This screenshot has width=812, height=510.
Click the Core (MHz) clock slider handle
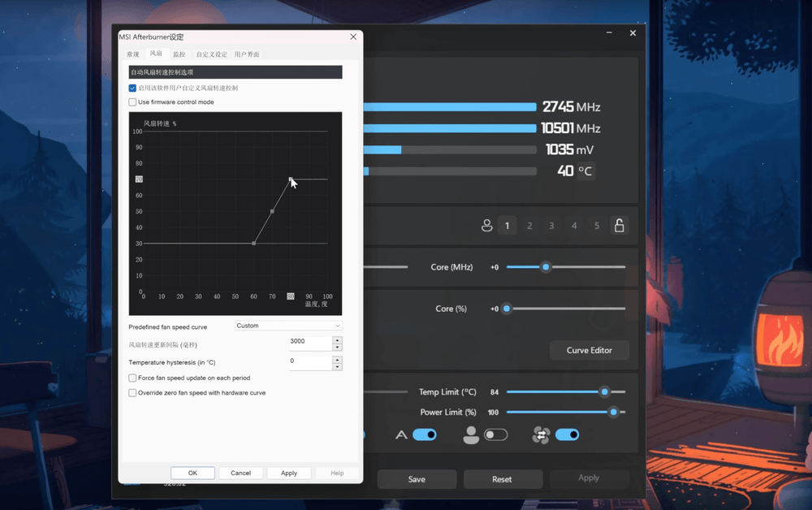pos(546,267)
